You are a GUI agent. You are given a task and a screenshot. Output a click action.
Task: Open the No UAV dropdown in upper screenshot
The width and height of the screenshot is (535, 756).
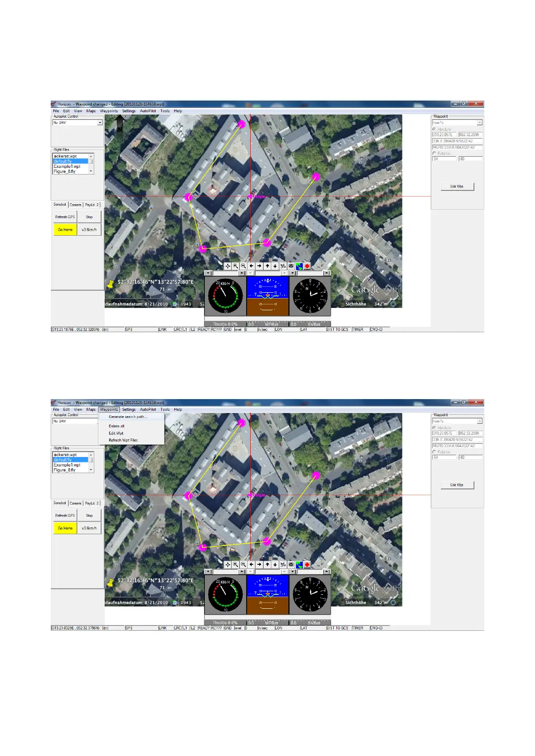tap(100, 123)
